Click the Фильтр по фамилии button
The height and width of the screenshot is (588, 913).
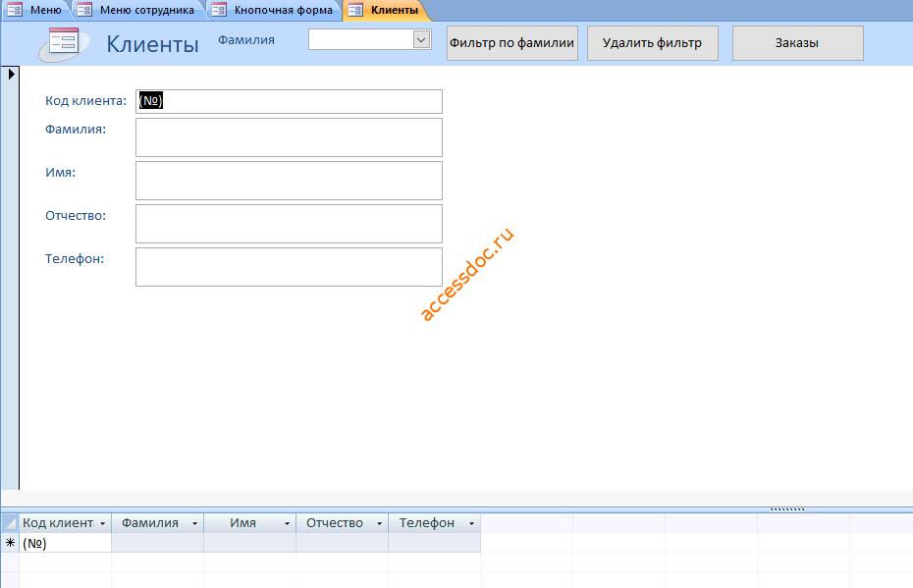(x=511, y=43)
